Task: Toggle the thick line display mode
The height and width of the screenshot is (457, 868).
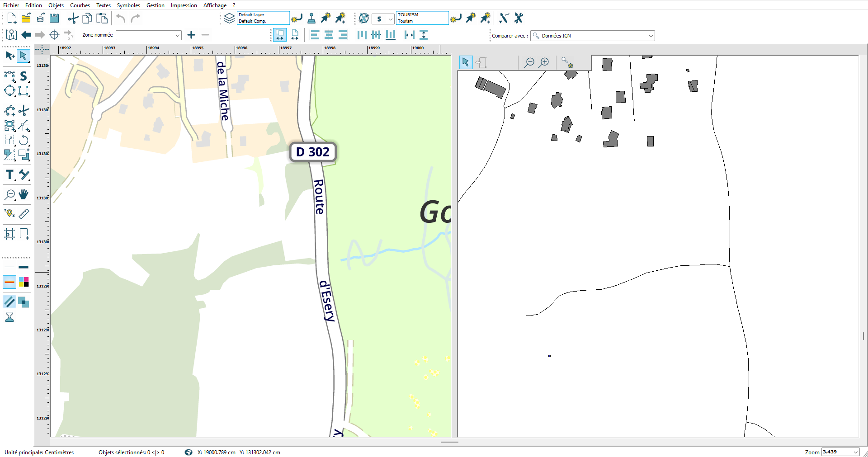Action: pos(24,267)
